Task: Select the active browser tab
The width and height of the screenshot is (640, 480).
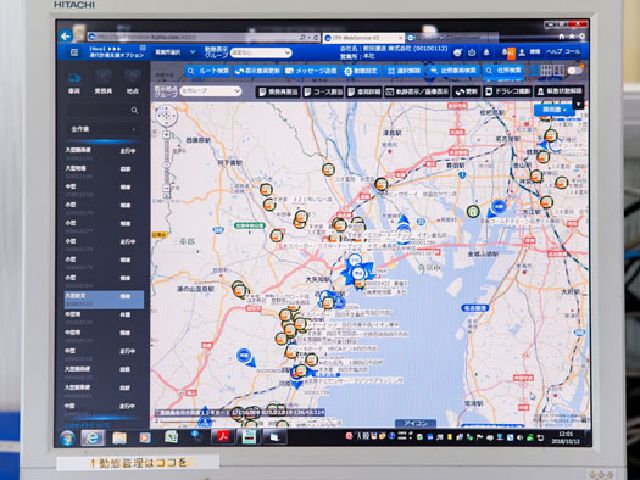Action: (x=363, y=38)
